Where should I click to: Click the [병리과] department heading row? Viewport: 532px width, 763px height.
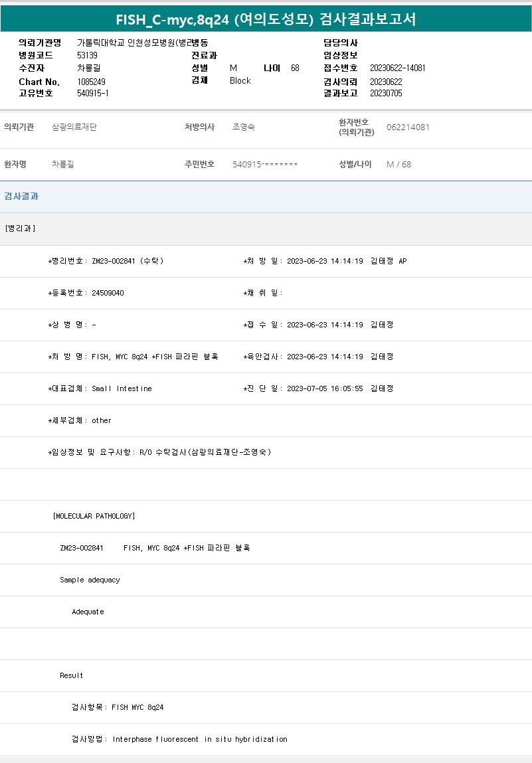[20, 228]
